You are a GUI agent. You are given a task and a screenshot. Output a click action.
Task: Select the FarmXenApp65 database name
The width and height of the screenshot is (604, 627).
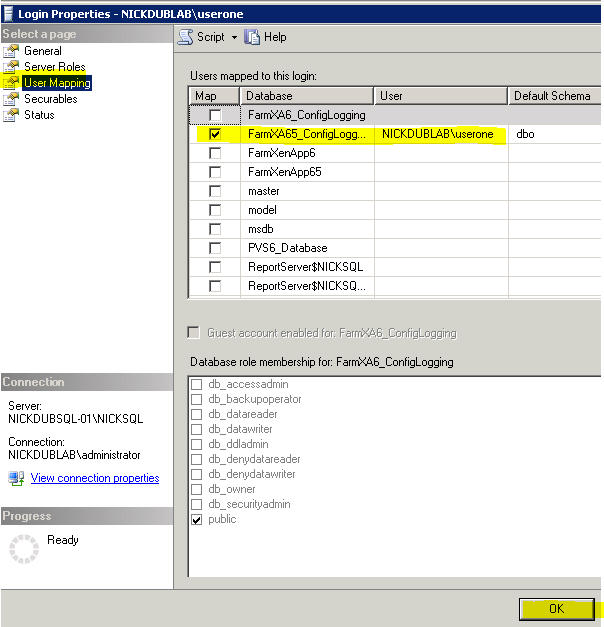284,172
